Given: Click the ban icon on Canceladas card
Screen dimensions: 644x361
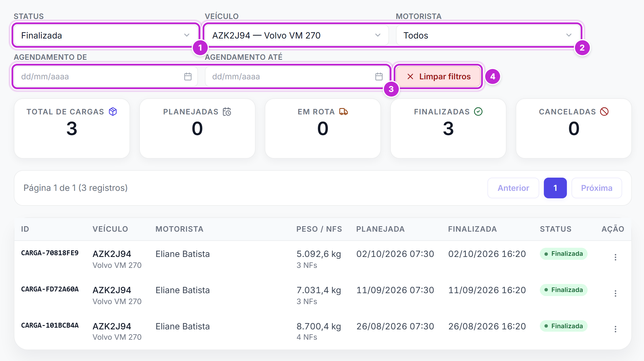Looking at the screenshot, I should (x=604, y=112).
